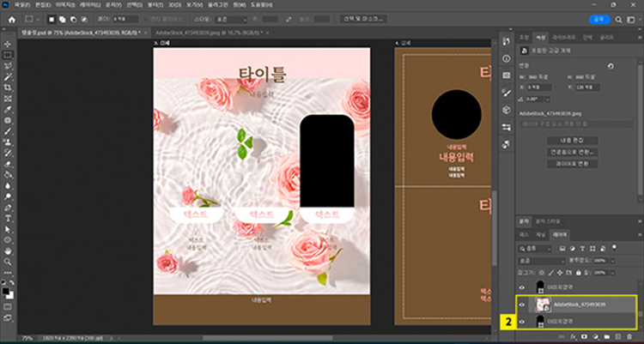Screen dimensions: 644x344
Task: Select the Crop tool
Action: tap(8, 87)
